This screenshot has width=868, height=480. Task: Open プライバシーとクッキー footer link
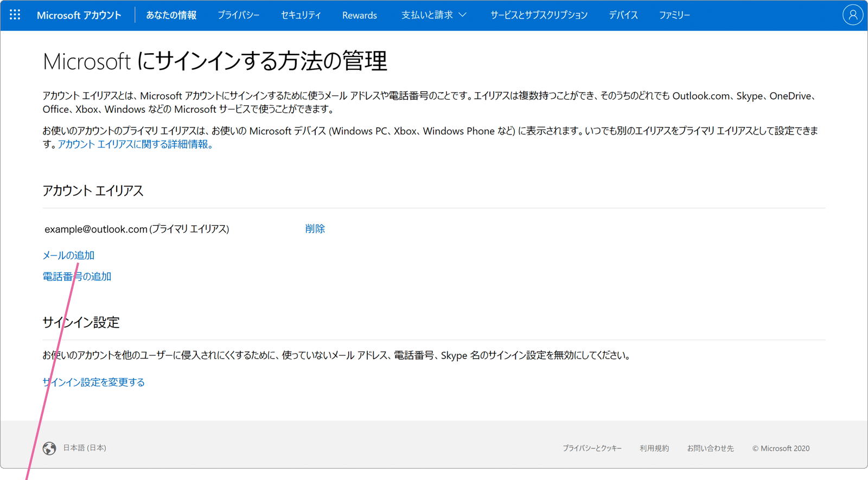[592, 449]
